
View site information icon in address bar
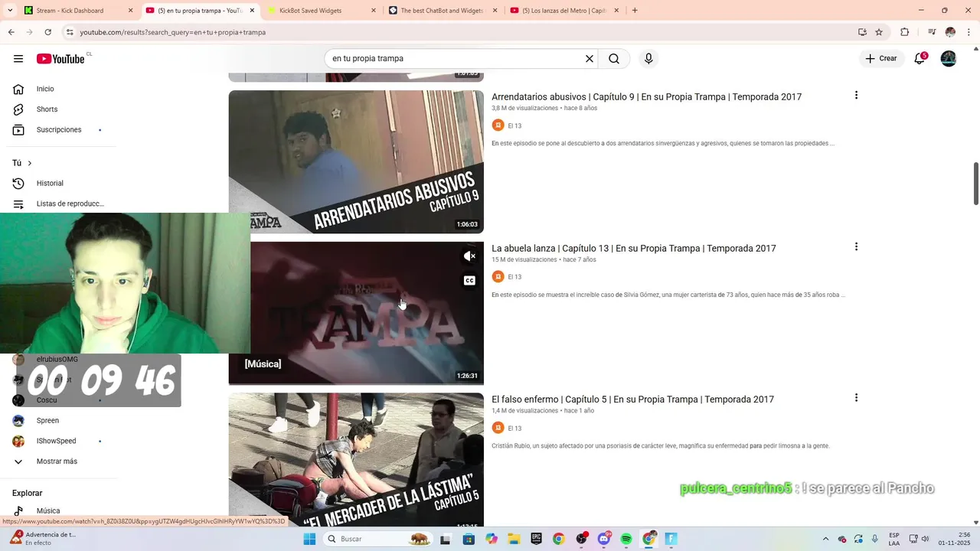point(70,32)
